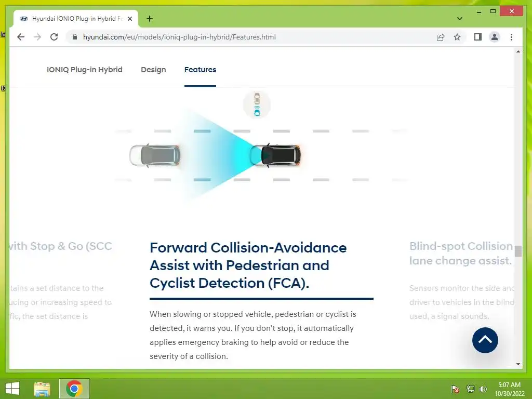This screenshot has height=399, width=532.
Task: Maximize the Chrome window
Action: 493,11
